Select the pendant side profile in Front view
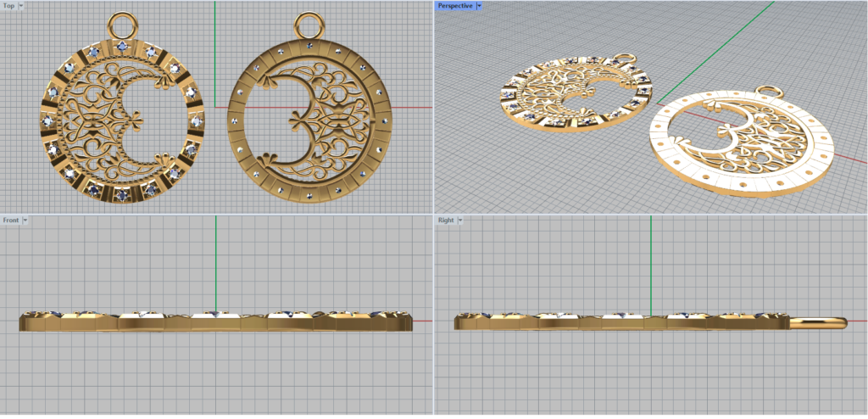Viewport: 868px width, 419px height. coord(216,321)
